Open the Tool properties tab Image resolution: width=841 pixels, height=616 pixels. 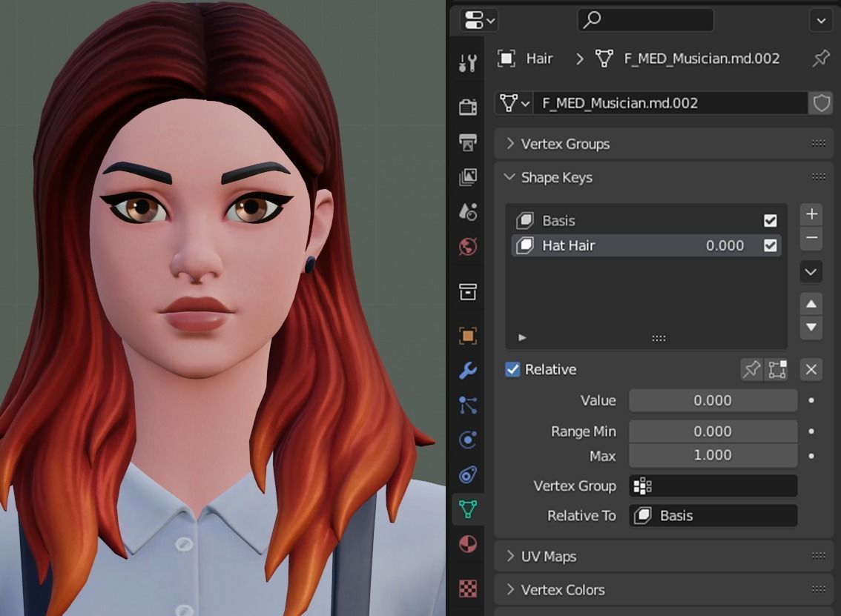(468, 63)
